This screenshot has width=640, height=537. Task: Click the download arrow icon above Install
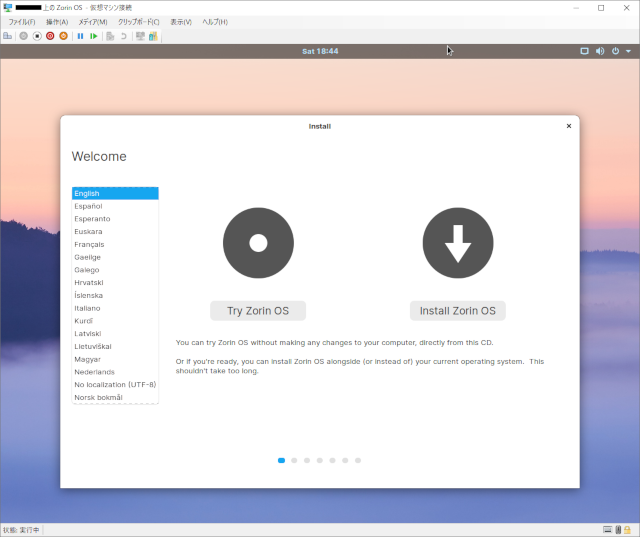pos(458,243)
